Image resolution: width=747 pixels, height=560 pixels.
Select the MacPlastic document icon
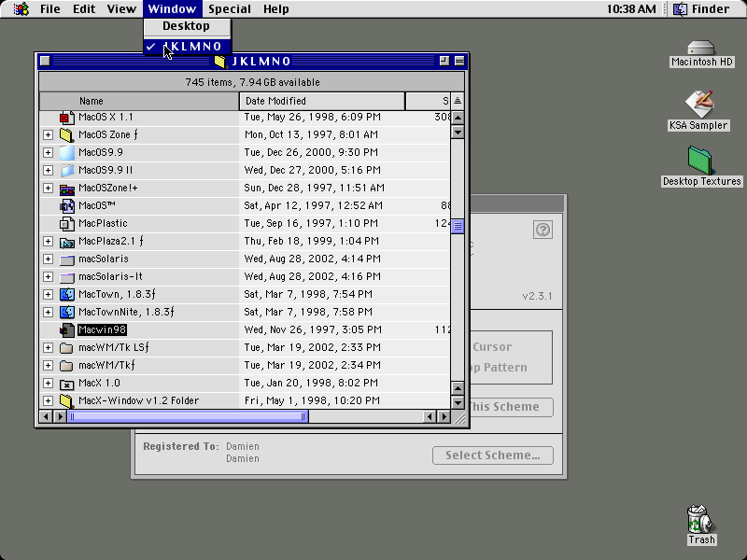point(66,223)
